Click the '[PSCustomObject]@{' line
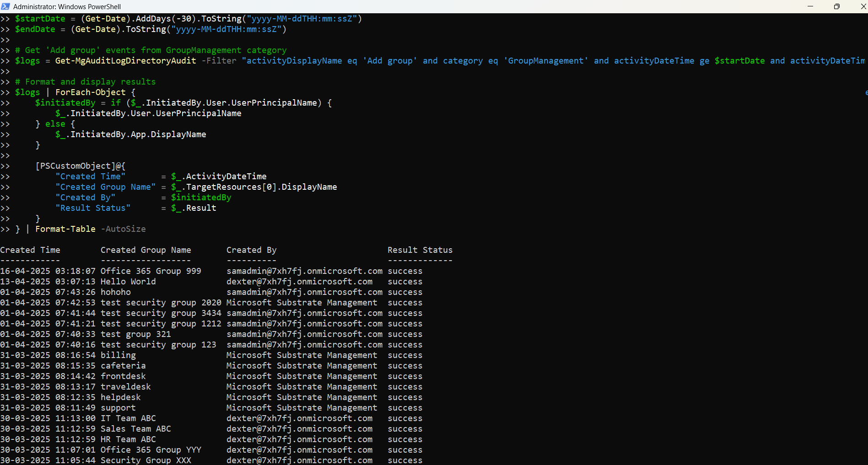Screen dimensions: 868x465 click(x=81, y=166)
